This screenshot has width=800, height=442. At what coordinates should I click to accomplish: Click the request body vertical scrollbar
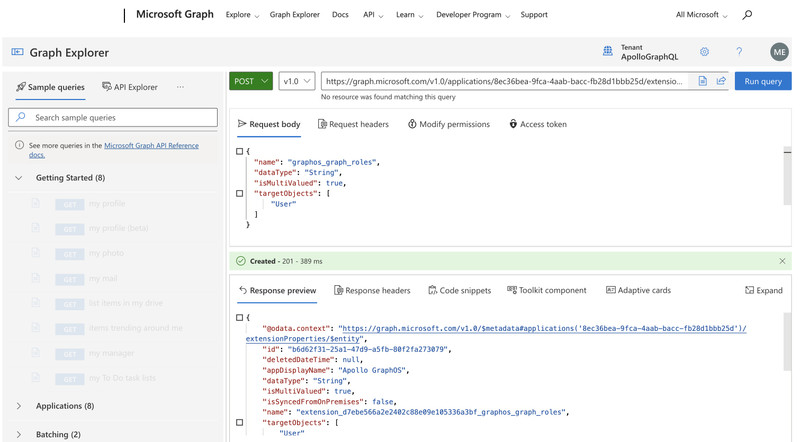787,176
